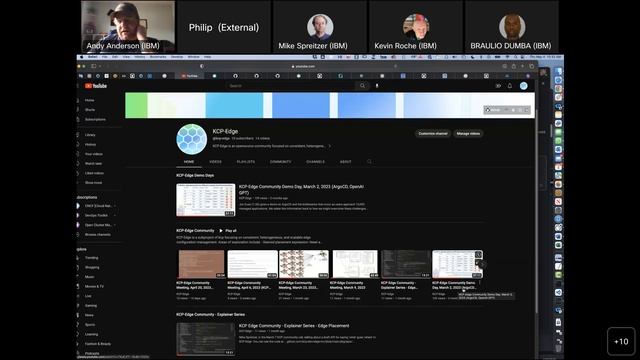Click the Safari address bar youtube.com
The width and height of the screenshot is (640, 360).
coord(303,66)
